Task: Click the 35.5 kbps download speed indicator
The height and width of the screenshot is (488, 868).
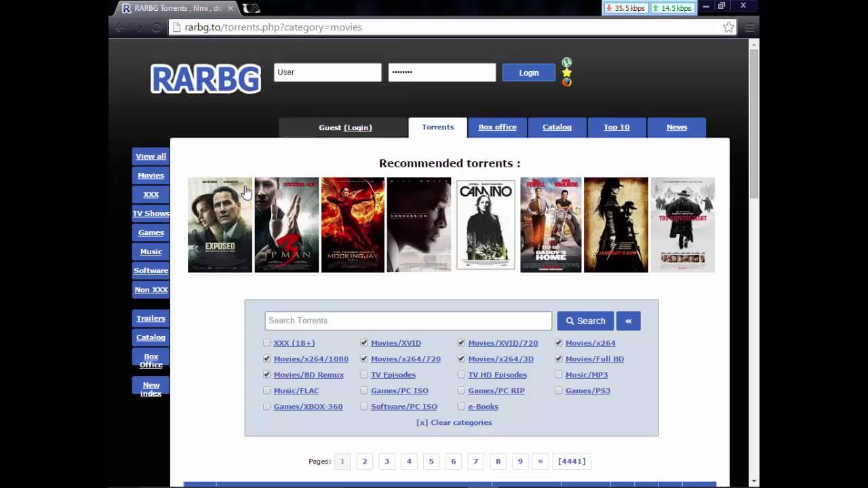Action: coord(625,8)
